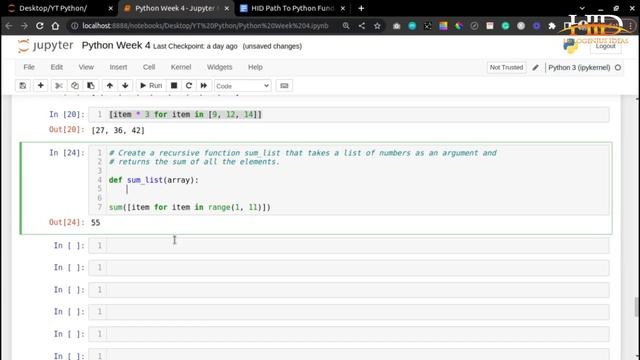Copy selected cells icon
Viewport: 640px width, 360px height.
click(75, 86)
